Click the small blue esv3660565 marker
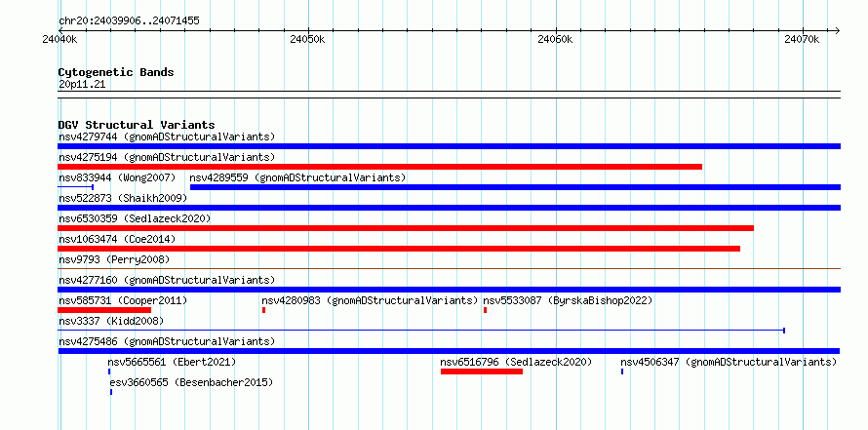 pyautogui.click(x=111, y=392)
